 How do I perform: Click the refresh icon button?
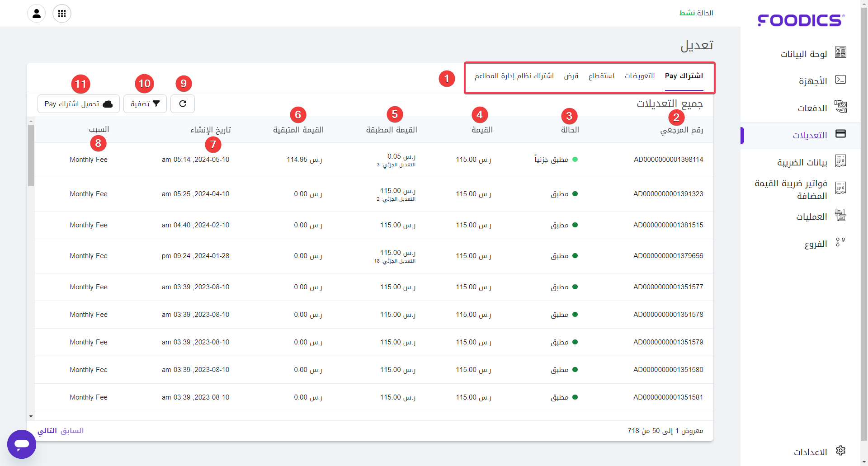coord(183,104)
